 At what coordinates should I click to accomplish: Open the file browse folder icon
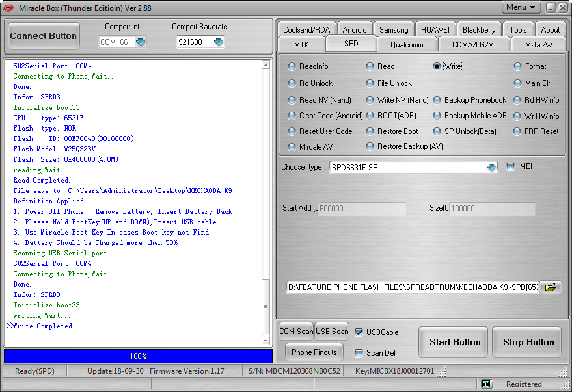(550, 287)
